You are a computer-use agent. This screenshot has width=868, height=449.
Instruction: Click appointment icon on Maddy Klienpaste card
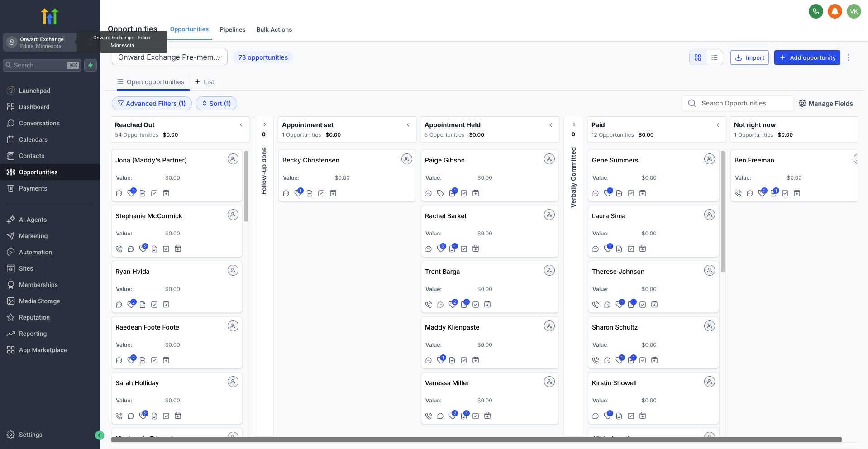coord(476,360)
